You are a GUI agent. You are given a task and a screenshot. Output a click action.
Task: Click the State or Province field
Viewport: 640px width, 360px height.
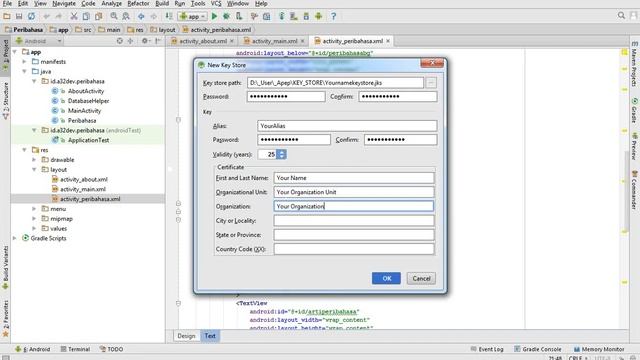coord(354,235)
